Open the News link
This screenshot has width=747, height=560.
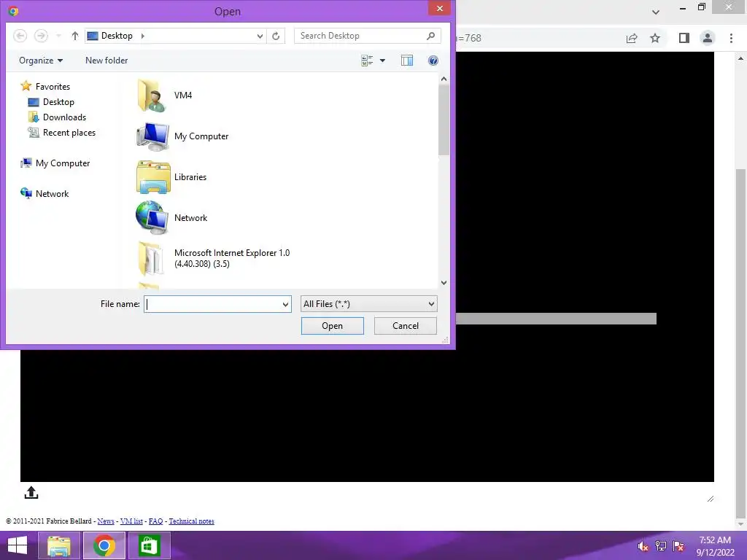pyautogui.click(x=105, y=521)
